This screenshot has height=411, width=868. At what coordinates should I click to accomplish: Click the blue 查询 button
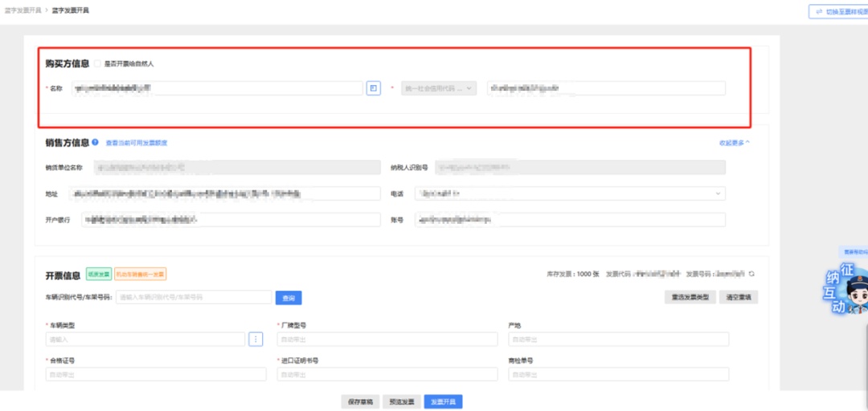(x=289, y=298)
